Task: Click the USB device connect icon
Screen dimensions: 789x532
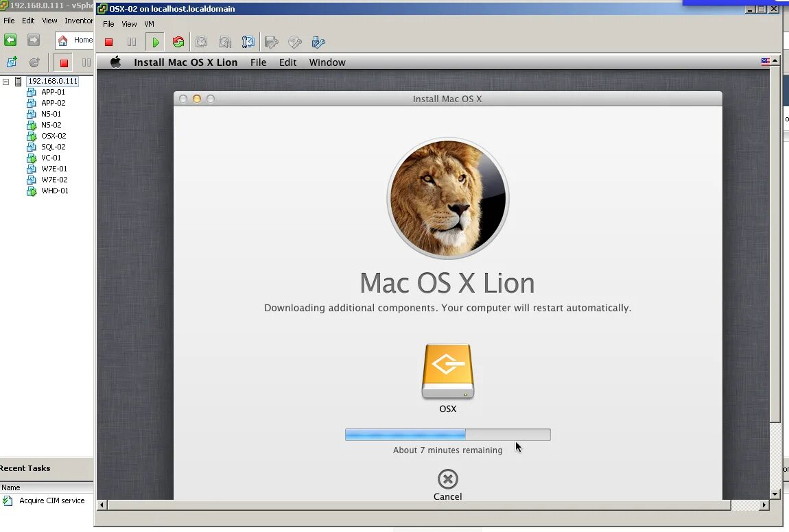Action: (x=318, y=43)
